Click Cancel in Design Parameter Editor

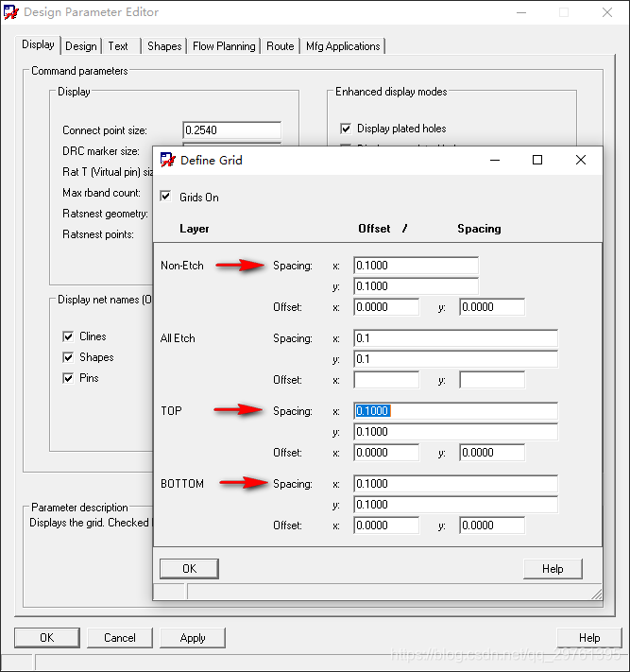click(x=120, y=637)
